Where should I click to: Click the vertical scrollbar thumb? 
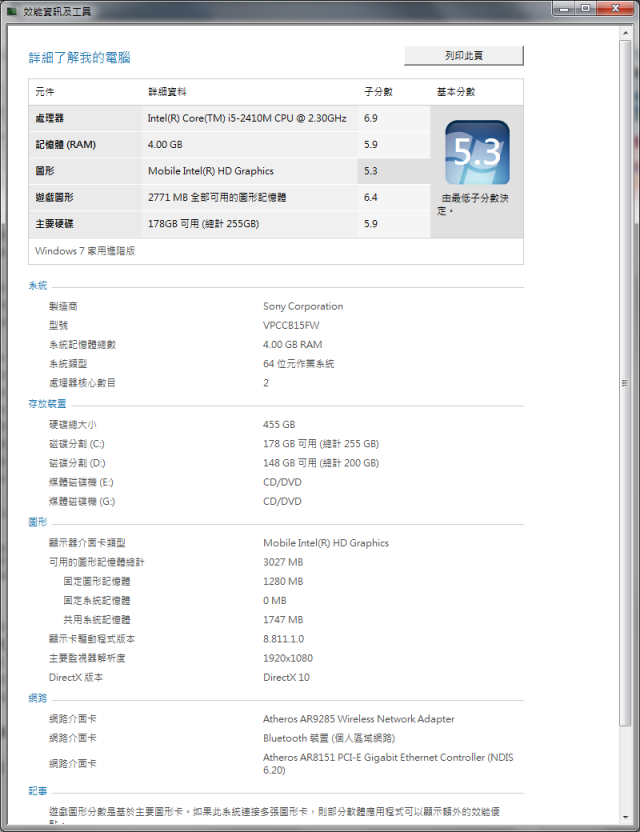coord(625,383)
